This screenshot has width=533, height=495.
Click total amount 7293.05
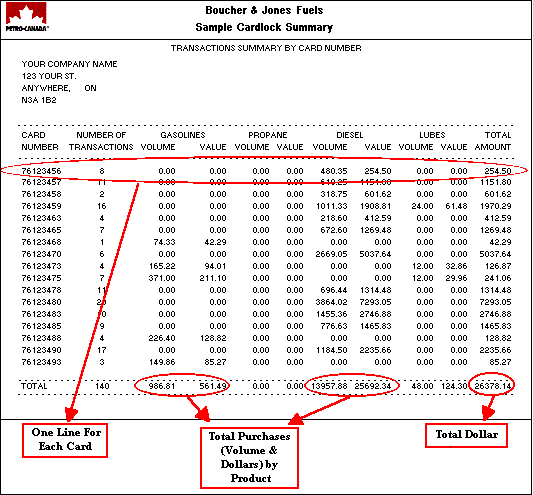tap(495, 302)
